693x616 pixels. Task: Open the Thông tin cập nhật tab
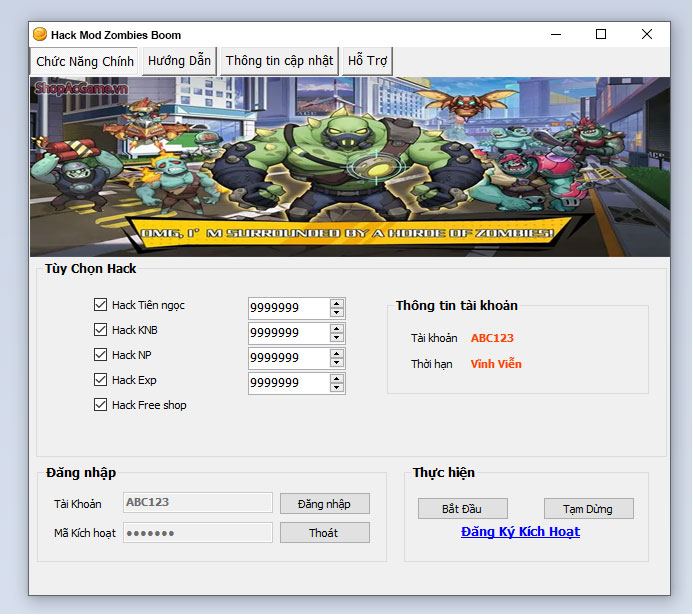coord(279,61)
